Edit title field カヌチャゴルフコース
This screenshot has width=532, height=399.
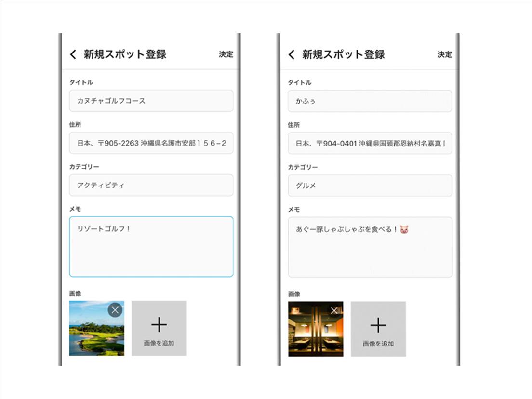(151, 101)
